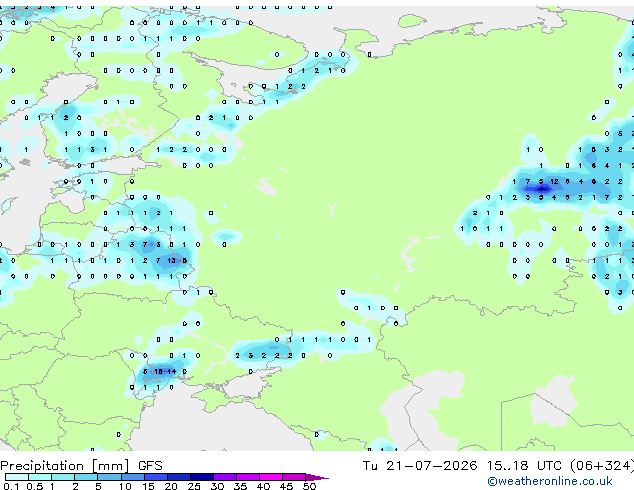The image size is (634, 490).
Task: Click the 0.1–0.5 mm palest cyan legend swatch
Action: (17, 477)
